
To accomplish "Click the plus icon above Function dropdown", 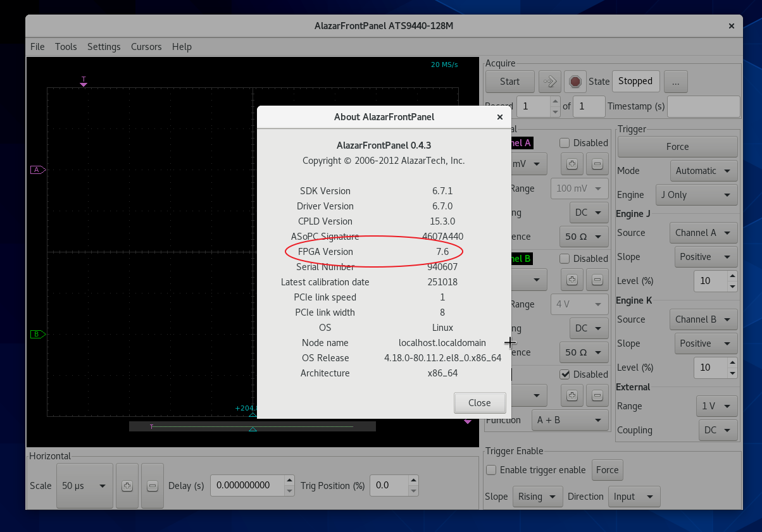I will [572, 395].
